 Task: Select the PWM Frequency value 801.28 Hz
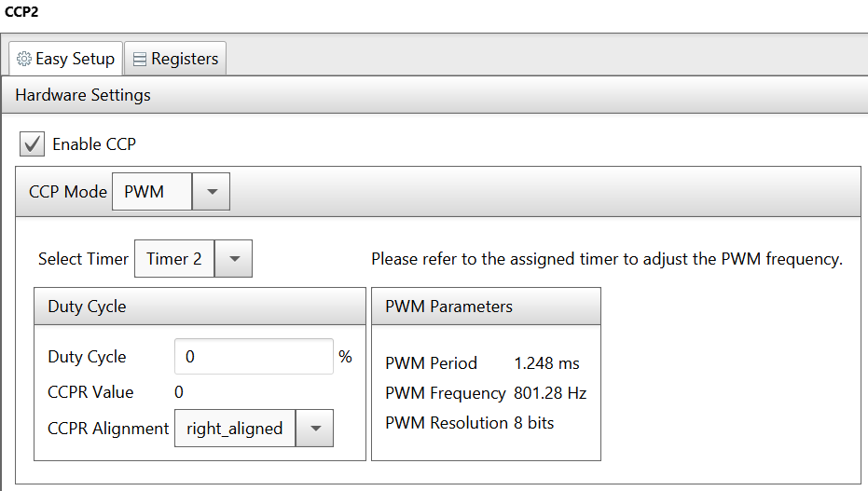coord(550,393)
